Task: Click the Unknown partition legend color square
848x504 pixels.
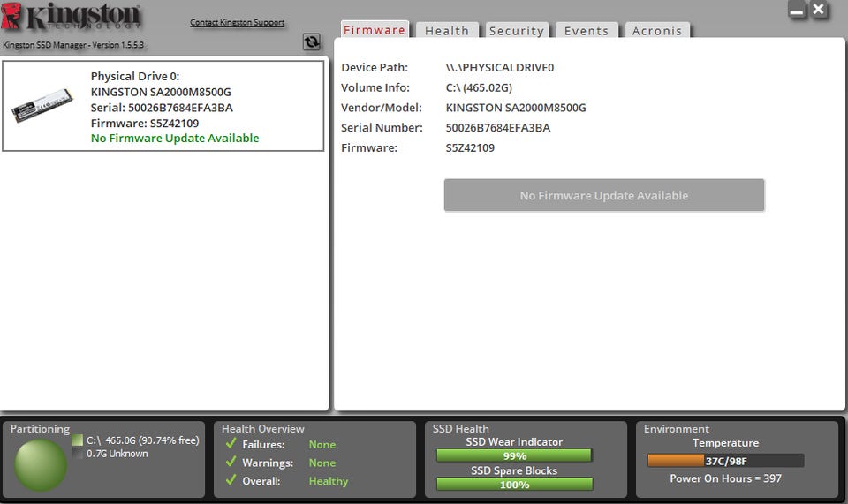Action: [78, 453]
